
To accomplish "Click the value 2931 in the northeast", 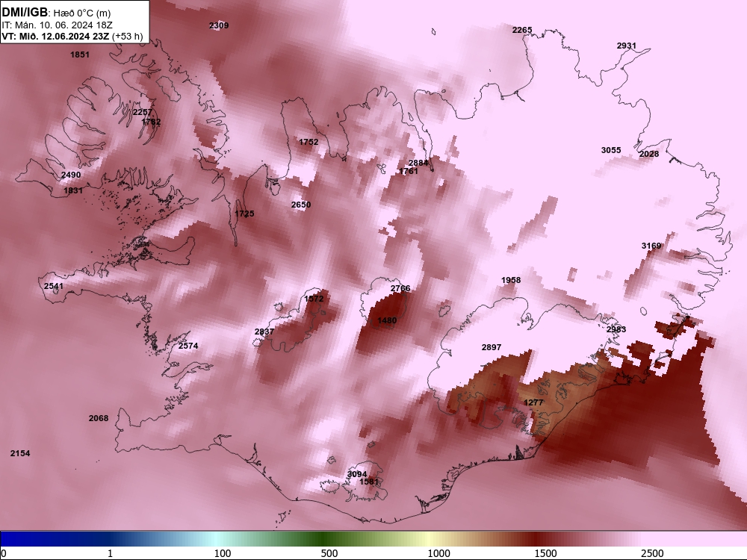I will click(627, 46).
